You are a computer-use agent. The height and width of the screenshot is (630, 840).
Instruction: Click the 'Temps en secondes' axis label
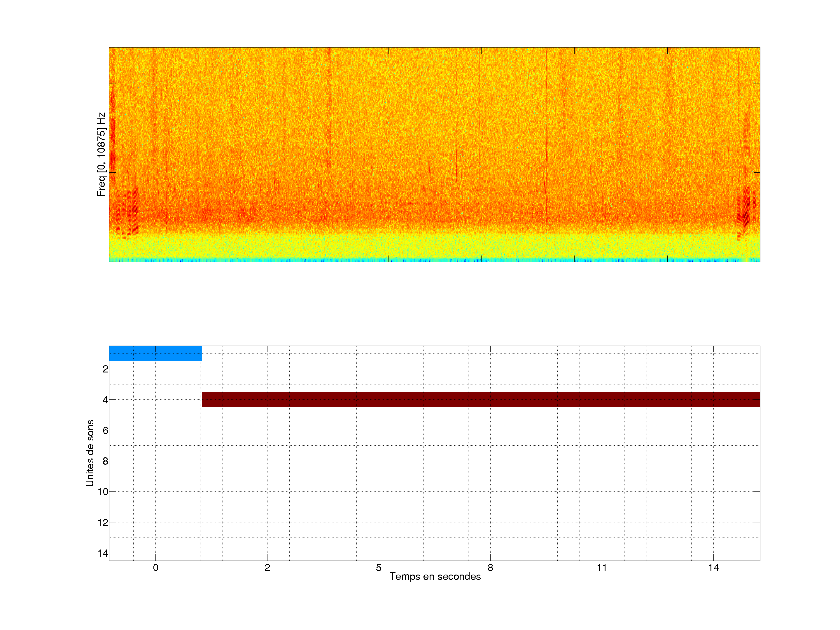(x=435, y=576)
